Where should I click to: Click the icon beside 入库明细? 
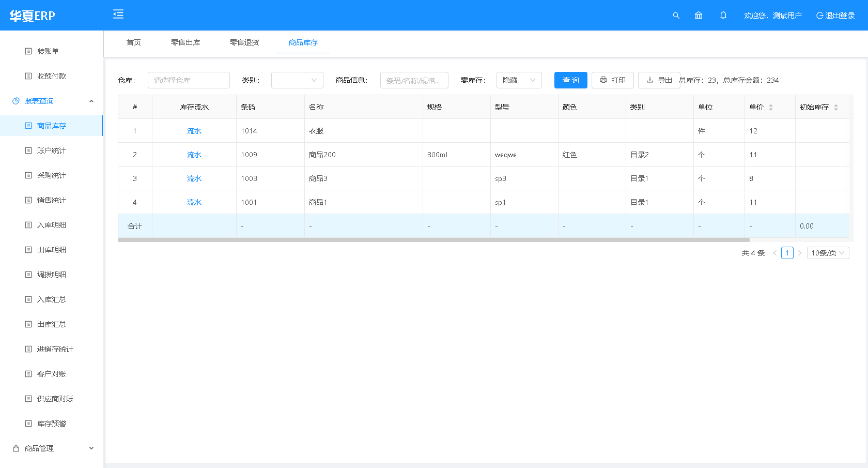coord(28,225)
